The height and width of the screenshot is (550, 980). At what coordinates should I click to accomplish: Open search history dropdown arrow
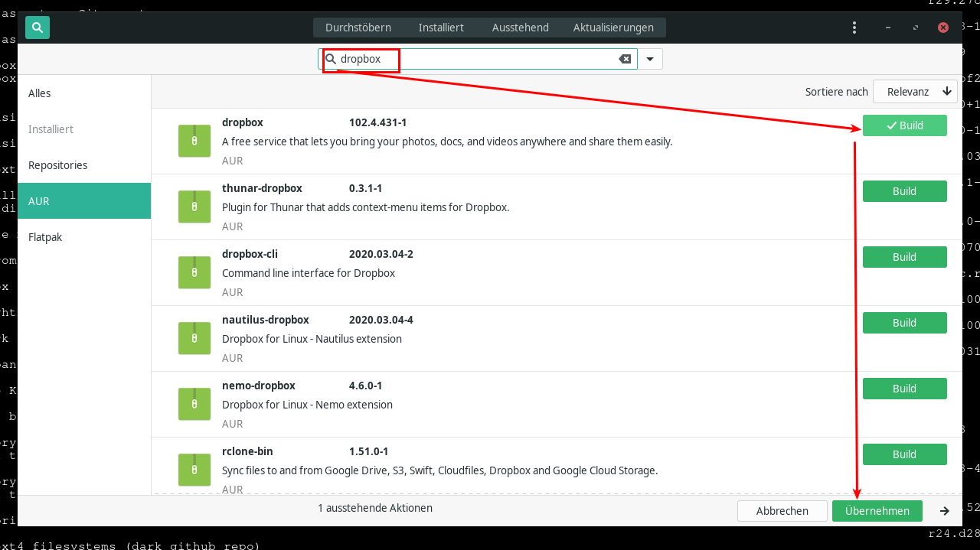click(650, 59)
